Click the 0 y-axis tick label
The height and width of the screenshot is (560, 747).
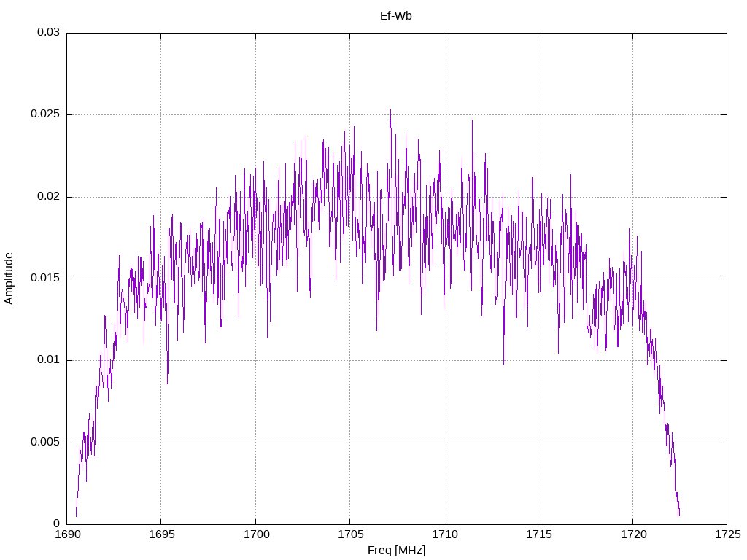point(56,524)
